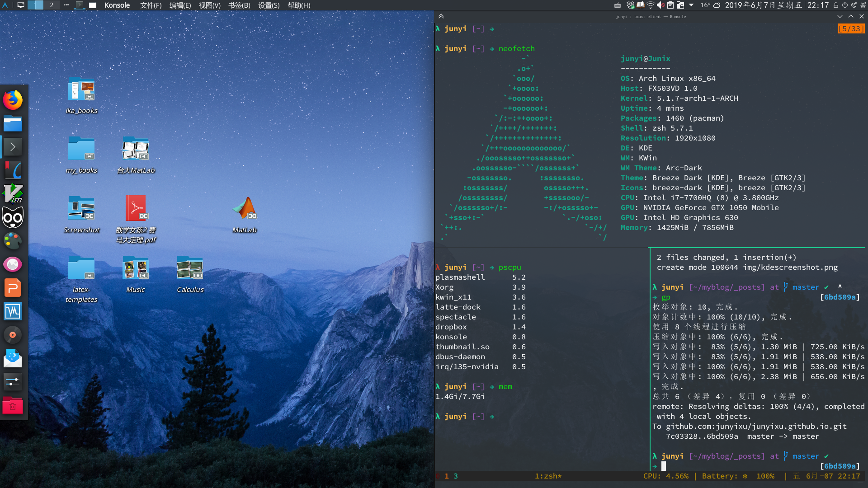Select the my_books desktop folder

coord(81,155)
